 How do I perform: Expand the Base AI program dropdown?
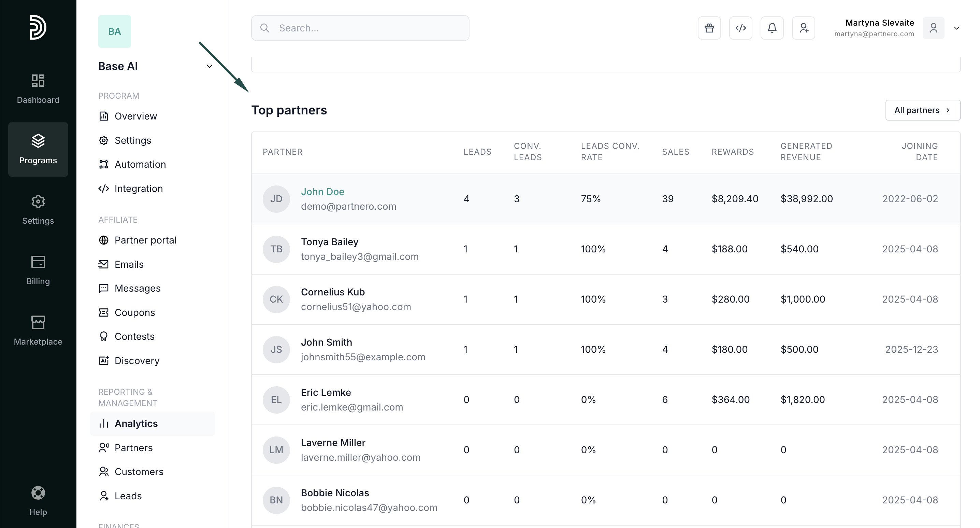(x=209, y=66)
